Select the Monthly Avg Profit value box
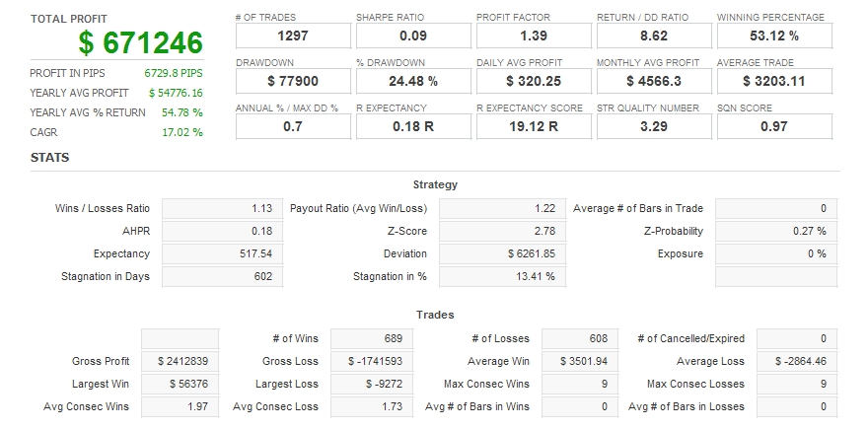Viewport: 868px width, 429px height. [654, 81]
